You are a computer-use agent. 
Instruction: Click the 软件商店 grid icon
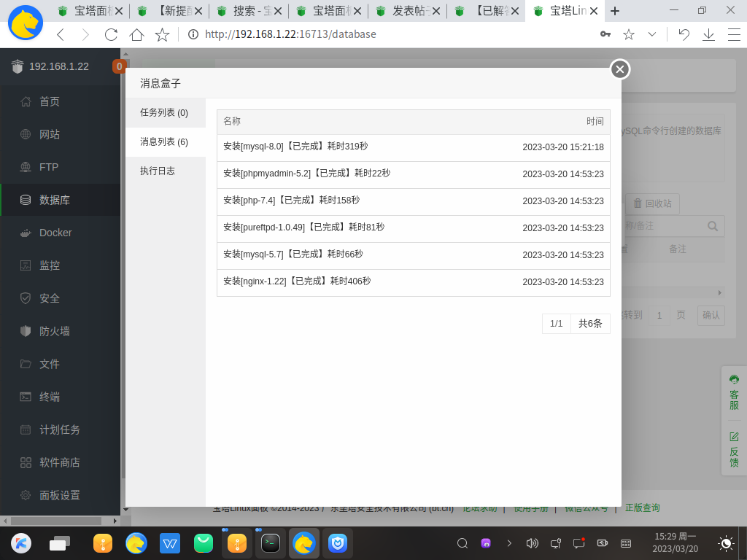tap(26, 462)
